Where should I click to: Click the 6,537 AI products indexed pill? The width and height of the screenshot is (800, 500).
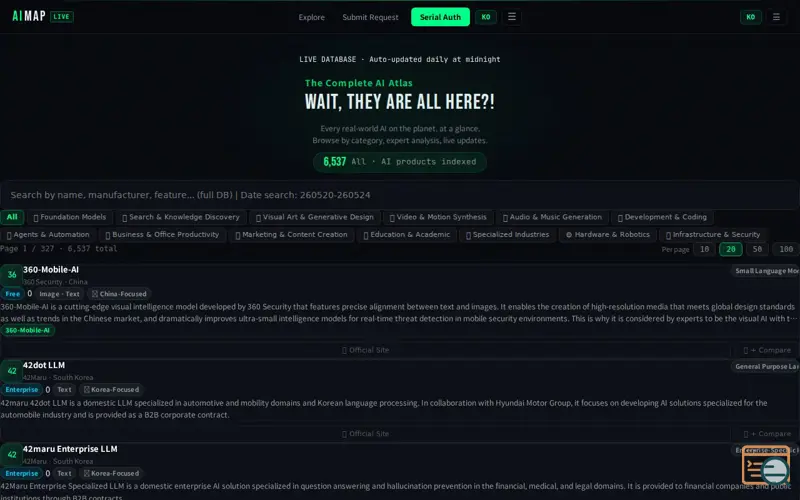tap(399, 162)
